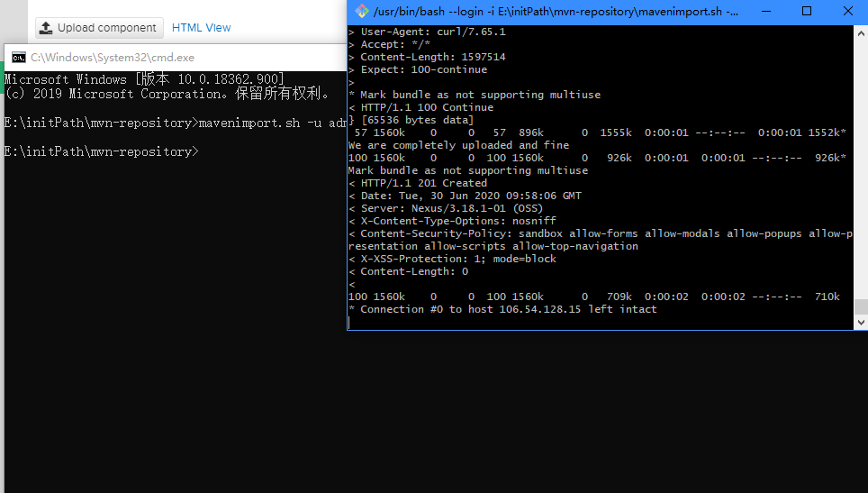The width and height of the screenshot is (868, 493).
Task: Click the 'User-Agent: curl/7.65.1' line
Action: tap(427, 32)
